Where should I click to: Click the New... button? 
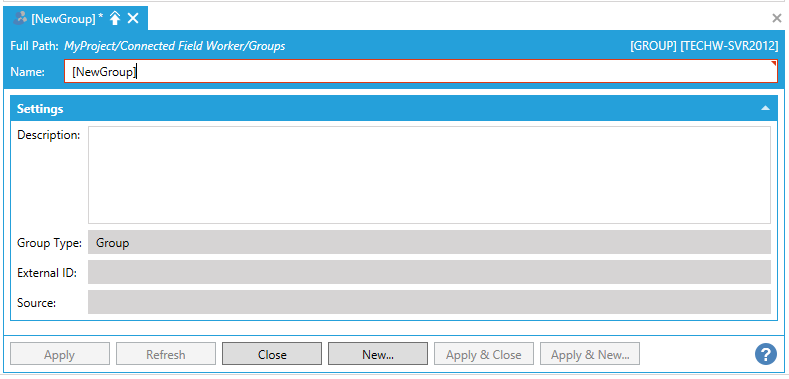[x=378, y=354]
